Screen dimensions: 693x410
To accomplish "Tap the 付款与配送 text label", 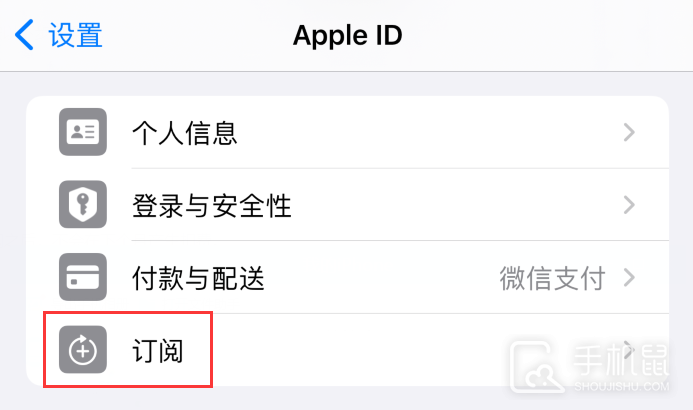I will 198,278.
